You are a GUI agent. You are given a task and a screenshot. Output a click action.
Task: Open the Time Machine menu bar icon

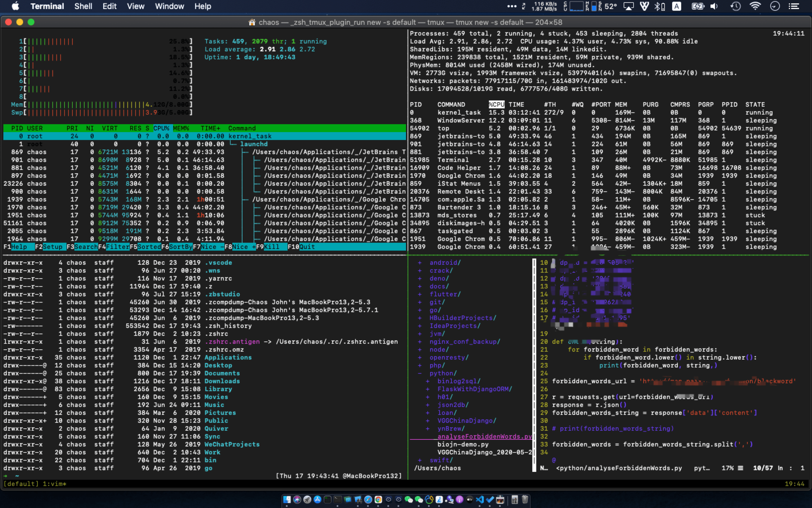pyautogui.click(x=736, y=6)
